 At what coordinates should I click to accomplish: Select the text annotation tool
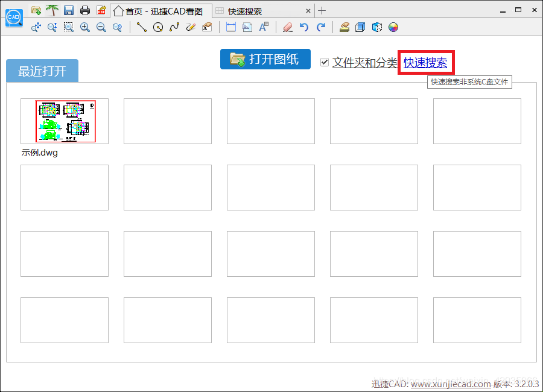(x=207, y=27)
